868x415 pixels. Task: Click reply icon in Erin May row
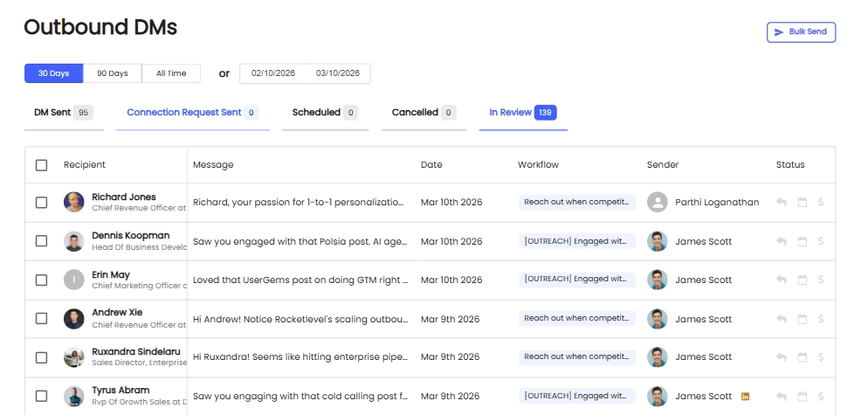click(x=782, y=280)
